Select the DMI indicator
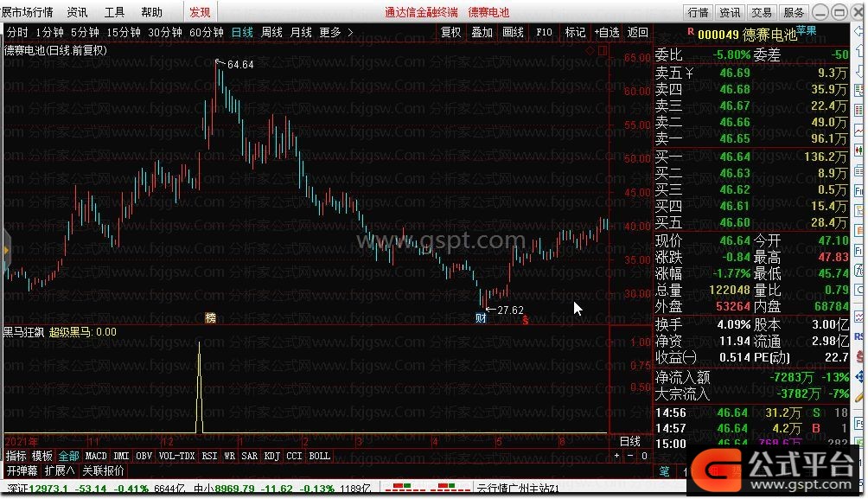Viewport: 868px width, 499px height. coord(121,456)
